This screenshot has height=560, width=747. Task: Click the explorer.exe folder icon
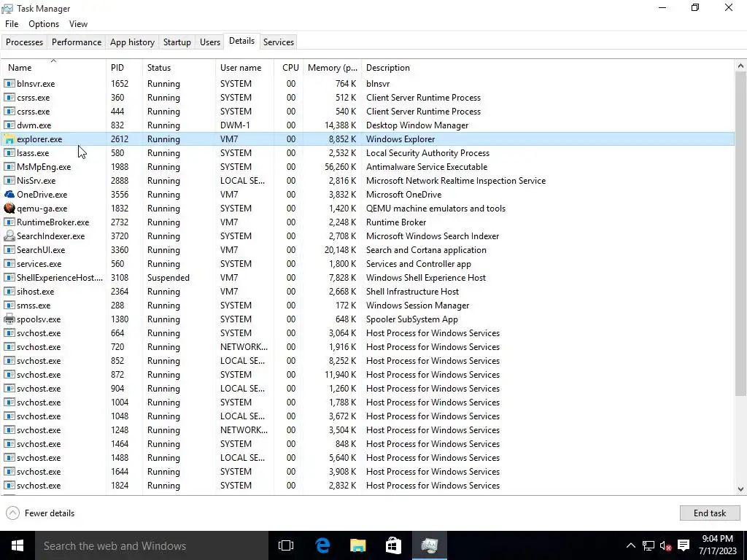pyautogui.click(x=9, y=139)
